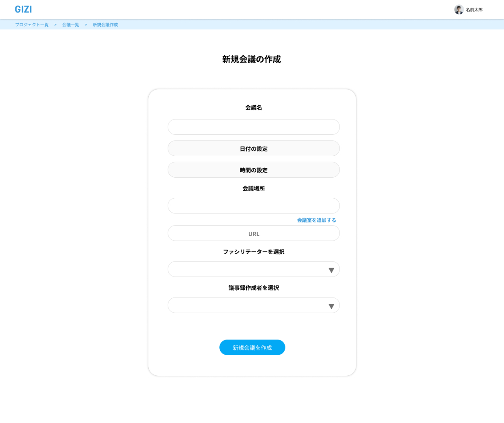Screen dimensions: 504x423
Task: Click the user profile avatar
Action: tap(459, 10)
